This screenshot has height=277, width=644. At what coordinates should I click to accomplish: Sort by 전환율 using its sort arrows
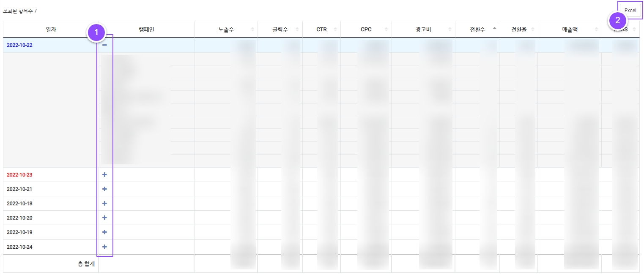533,30
